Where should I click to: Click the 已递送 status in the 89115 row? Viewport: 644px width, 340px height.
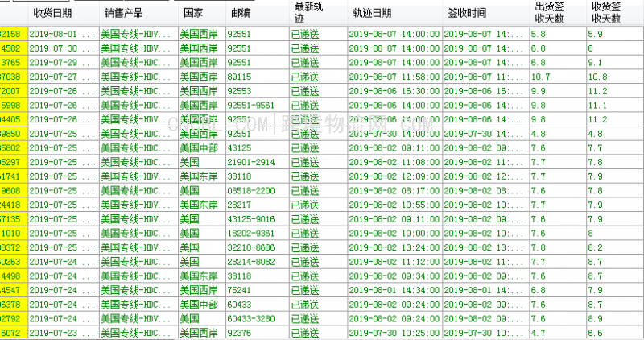pyautogui.click(x=305, y=77)
